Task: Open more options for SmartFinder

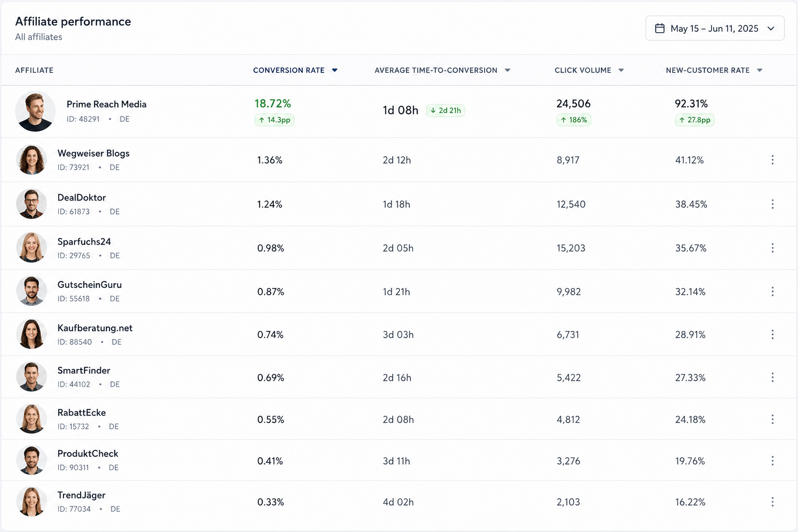Action: 773,377
